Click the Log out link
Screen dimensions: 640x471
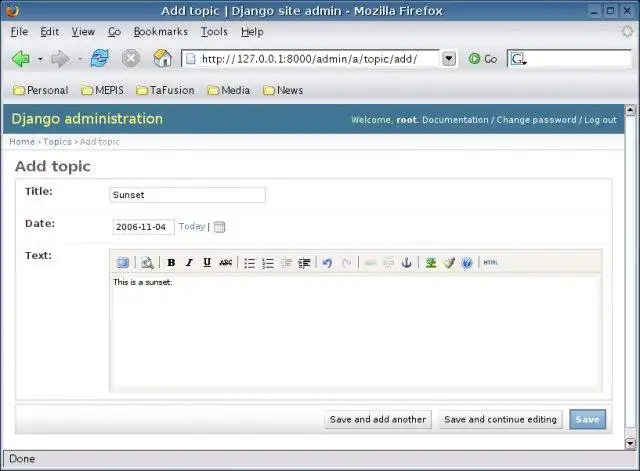coord(600,120)
